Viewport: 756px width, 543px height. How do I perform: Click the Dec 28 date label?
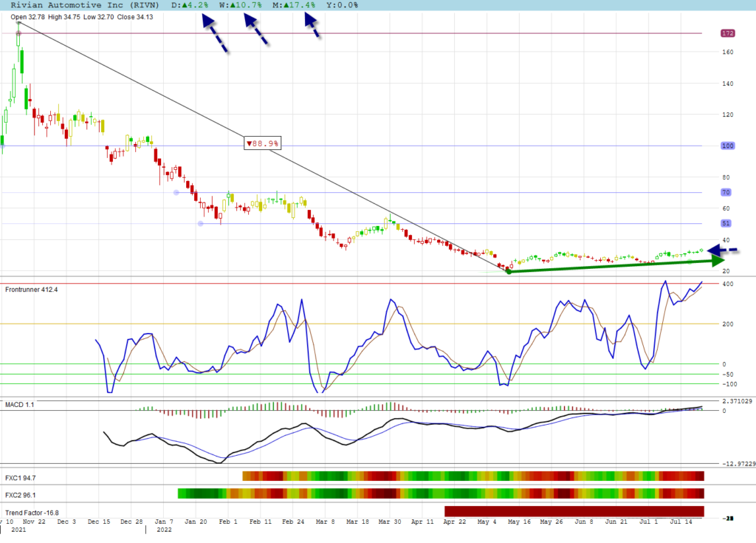click(131, 522)
